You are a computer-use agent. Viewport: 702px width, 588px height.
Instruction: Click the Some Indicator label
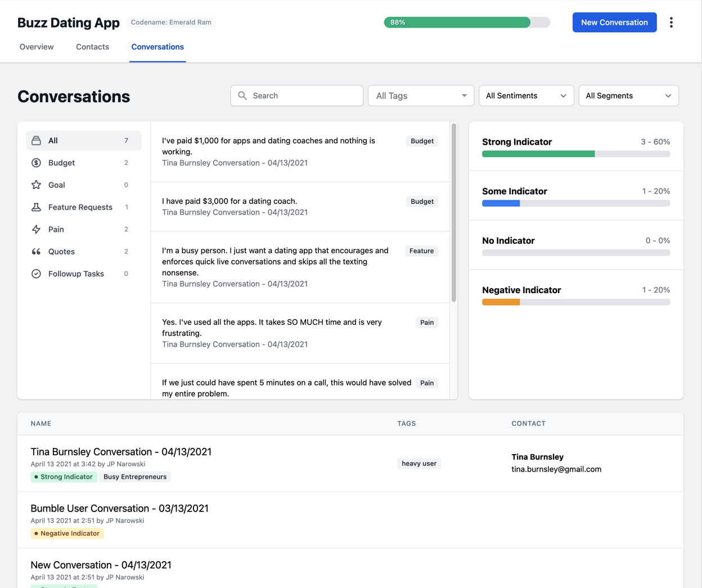click(515, 191)
